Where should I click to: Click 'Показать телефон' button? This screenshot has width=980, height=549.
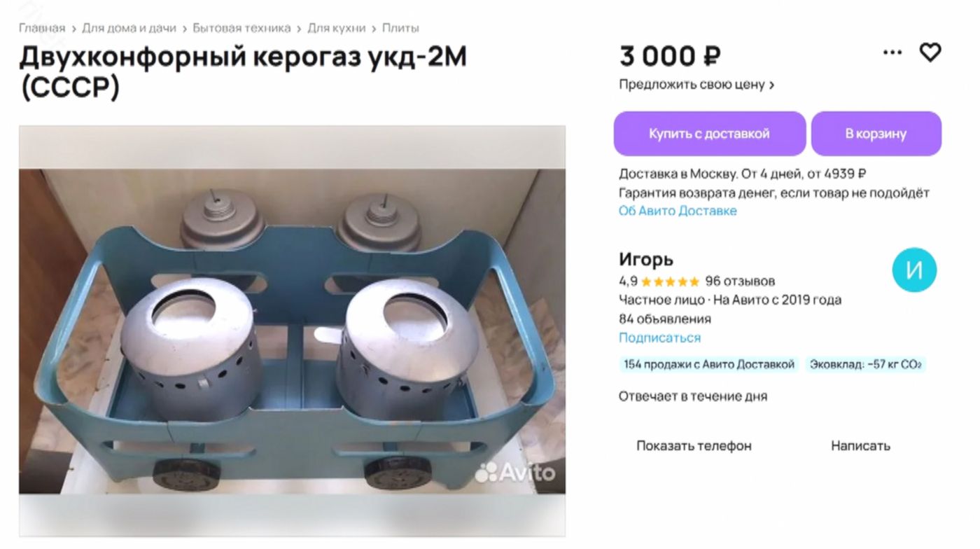(x=694, y=445)
